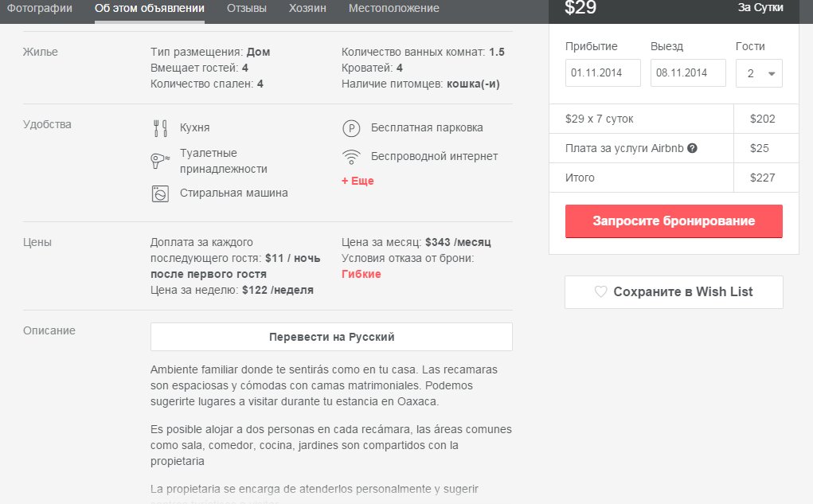The height and width of the screenshot is (504, 813).
Task: Open the guests count dropdown
Action: click(759, 73)
